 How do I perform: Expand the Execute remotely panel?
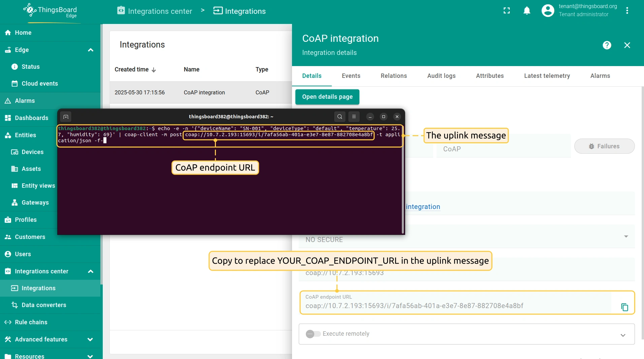click(x=623, y=335)
